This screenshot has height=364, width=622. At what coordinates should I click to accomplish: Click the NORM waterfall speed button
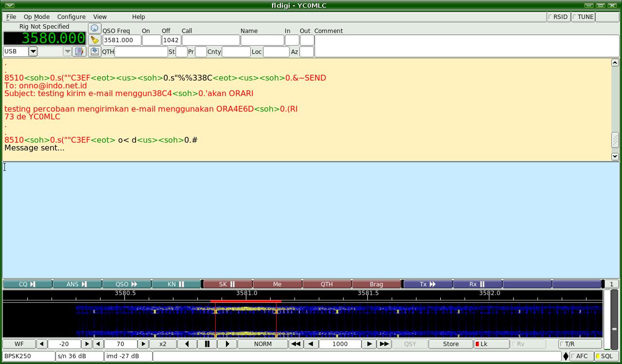262,344
